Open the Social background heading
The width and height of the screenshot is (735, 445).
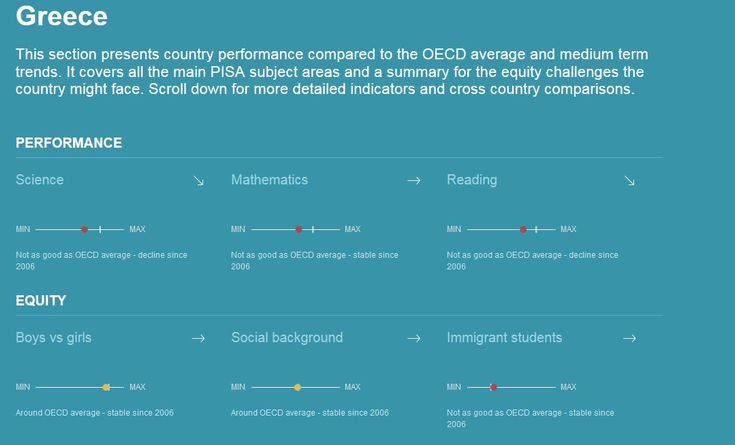pyautogui.click(x=287, y=338)
